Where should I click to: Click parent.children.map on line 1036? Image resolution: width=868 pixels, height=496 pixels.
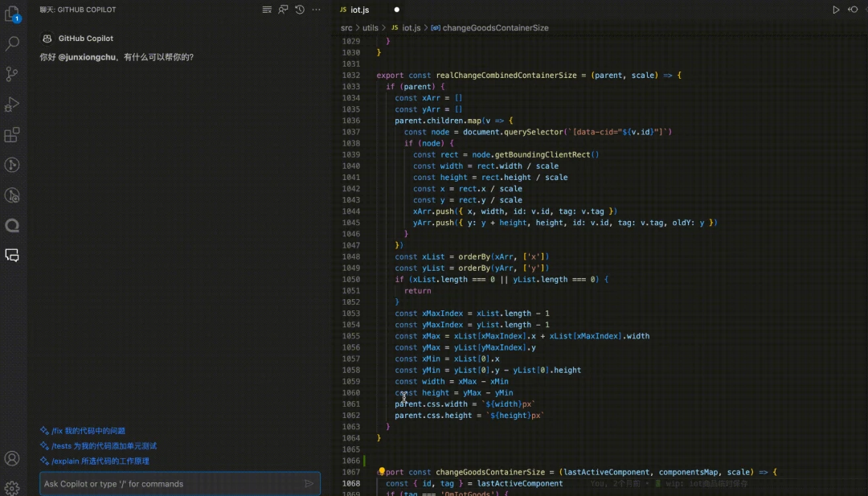(x=438, y=121)
